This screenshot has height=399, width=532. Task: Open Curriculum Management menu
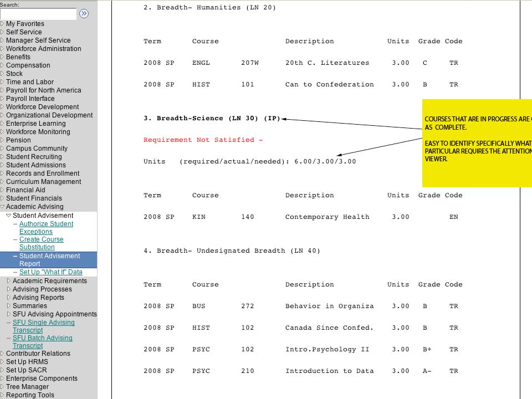(43, 182)
